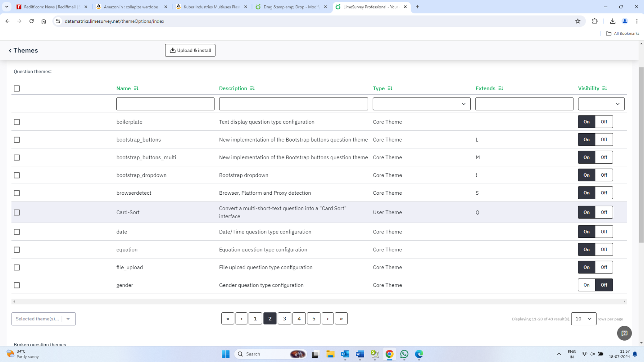This screenshot has height=362, width=644.
Task: Switch boilerplate theme visibility to Off
Action: (604, 122)
